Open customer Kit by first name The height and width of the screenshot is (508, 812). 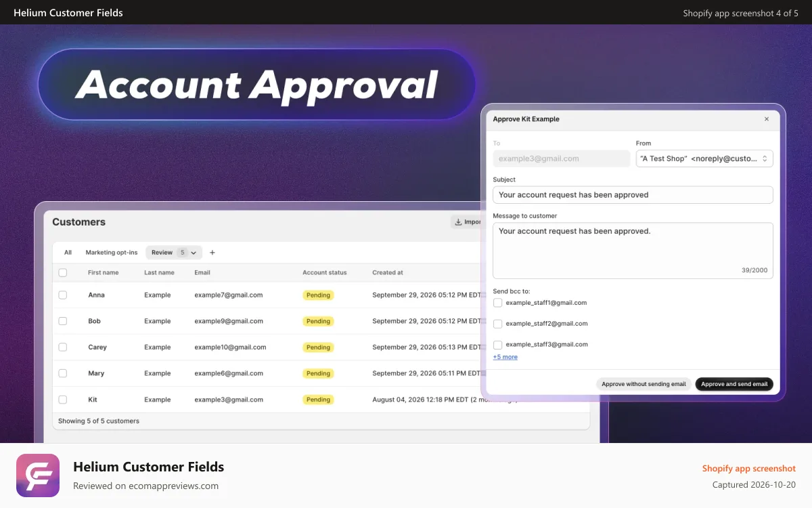(x=93, y=400)
